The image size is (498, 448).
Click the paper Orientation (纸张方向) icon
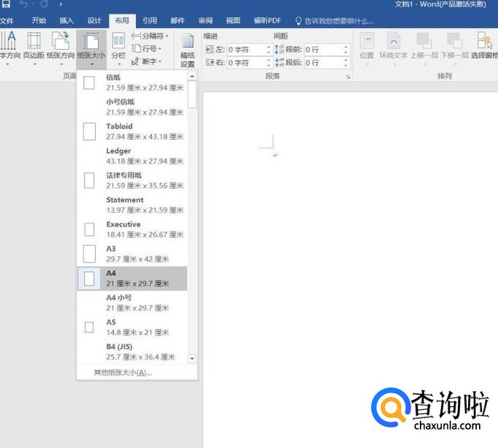(61, 47)
